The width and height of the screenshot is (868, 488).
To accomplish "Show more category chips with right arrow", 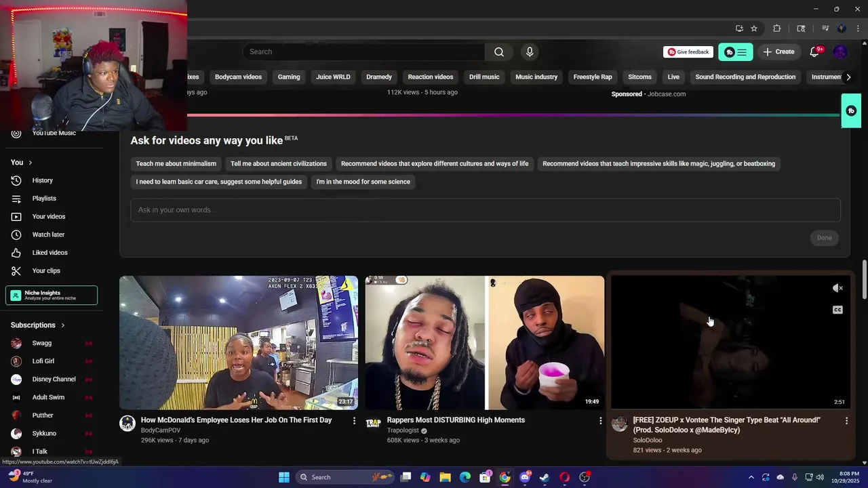I will [x=848, y=77].
